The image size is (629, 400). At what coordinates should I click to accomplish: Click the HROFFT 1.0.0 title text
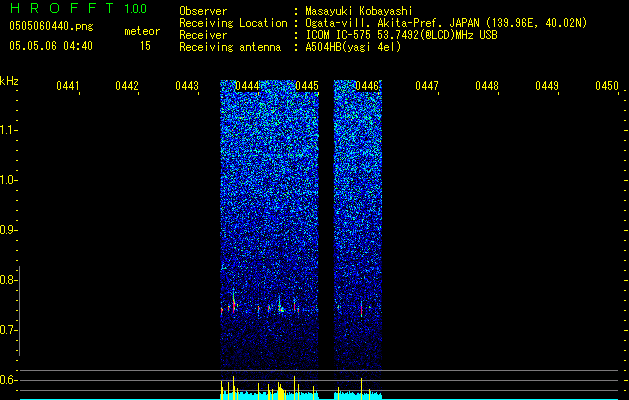[79, 8]
